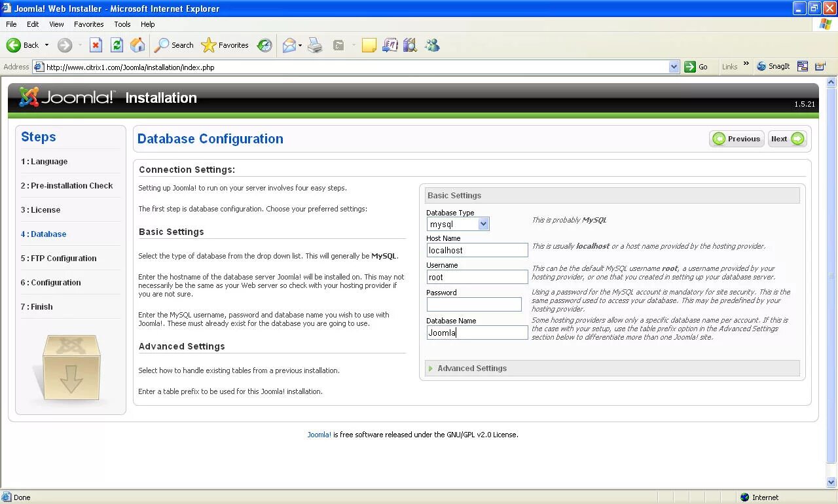Open the Tools menu
The image size is (838, 504).
[122, 24]
